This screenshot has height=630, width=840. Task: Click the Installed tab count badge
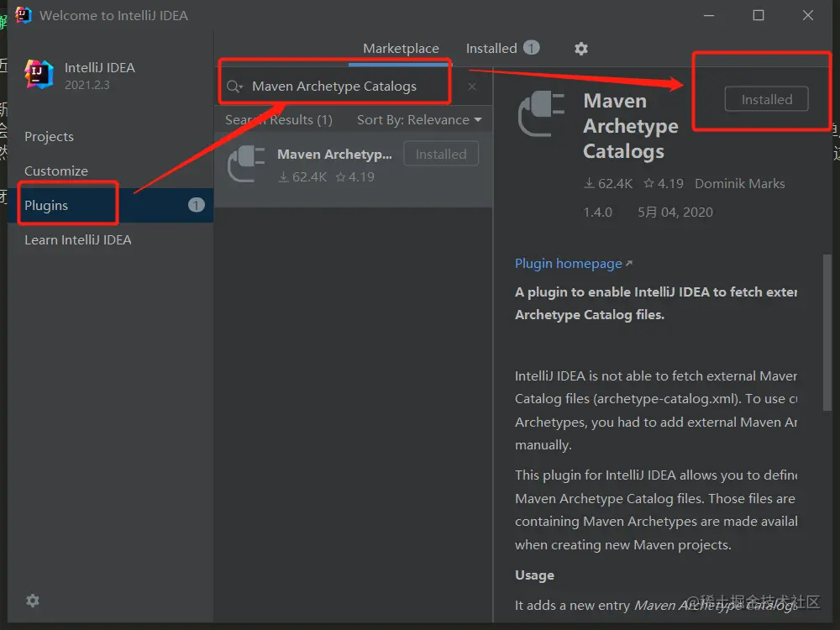pos(532,48)
